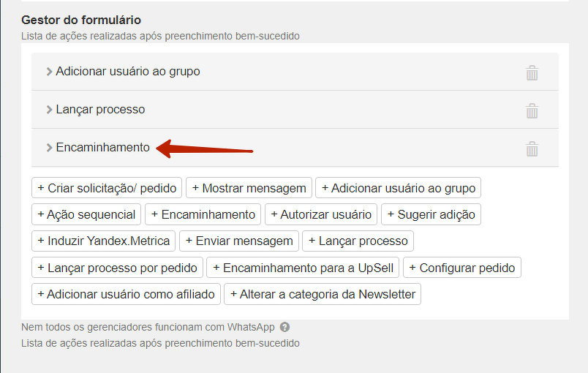Delete the Adicionar usuário ao grupo action
The width and height of the screenshot is (588, 373).
click(532, 72)
